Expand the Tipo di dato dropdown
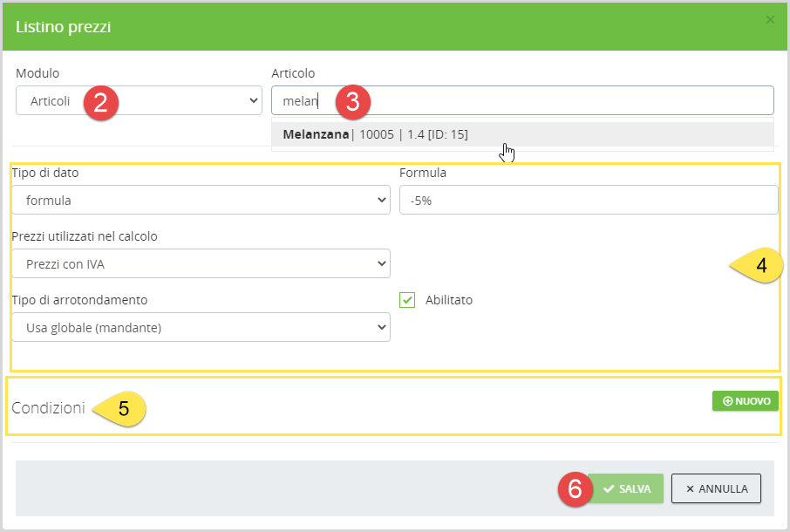Image resolution: width=790 pixels, height=532 pixels. 201,200
